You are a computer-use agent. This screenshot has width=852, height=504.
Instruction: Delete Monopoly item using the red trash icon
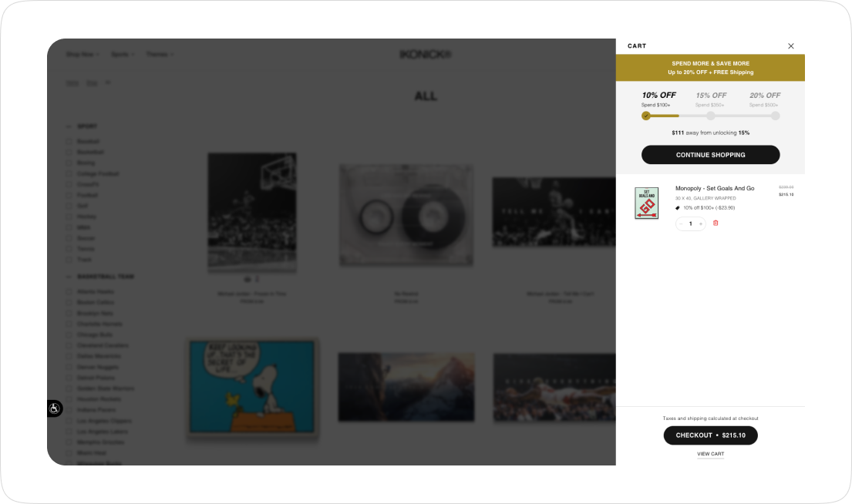point(716,223)
